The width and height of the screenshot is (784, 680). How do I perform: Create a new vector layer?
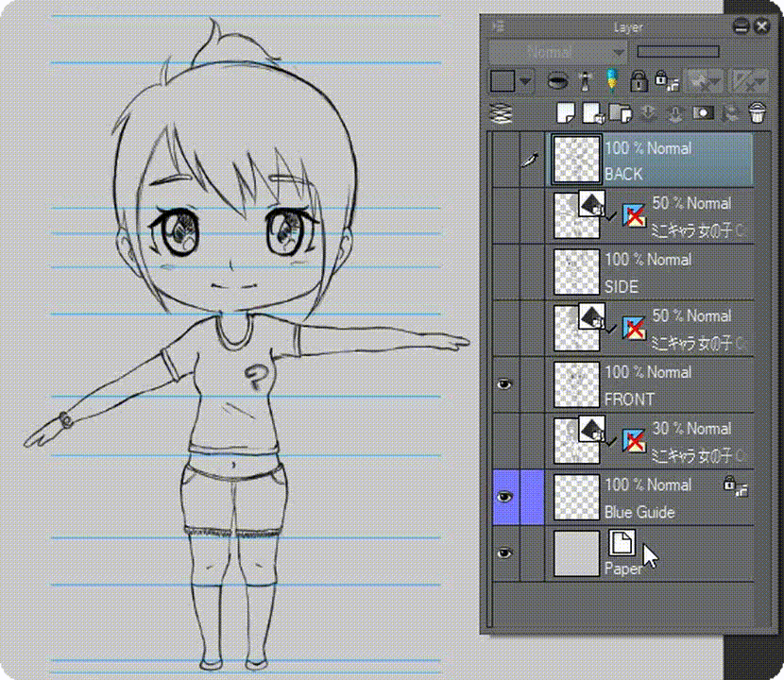coord(592,113)
